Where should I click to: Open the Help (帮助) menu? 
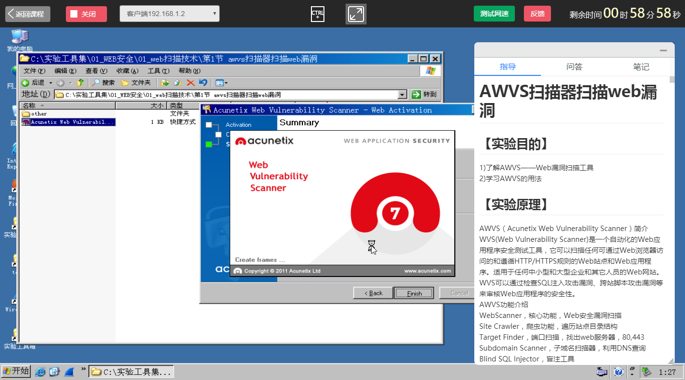click(x=189, y=71)
